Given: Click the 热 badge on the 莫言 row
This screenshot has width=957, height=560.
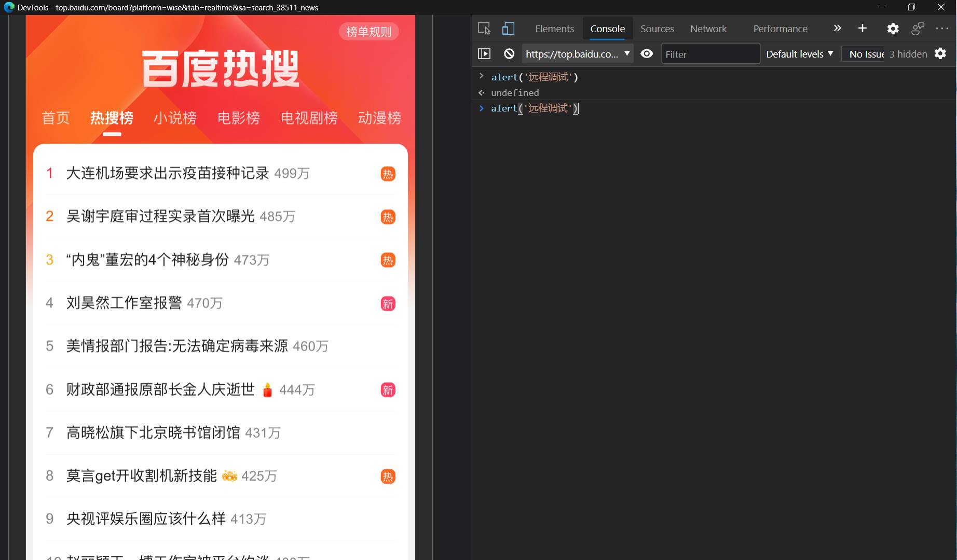Looking at the screenshot, I should pyautogui.click(x=388, y=476).
